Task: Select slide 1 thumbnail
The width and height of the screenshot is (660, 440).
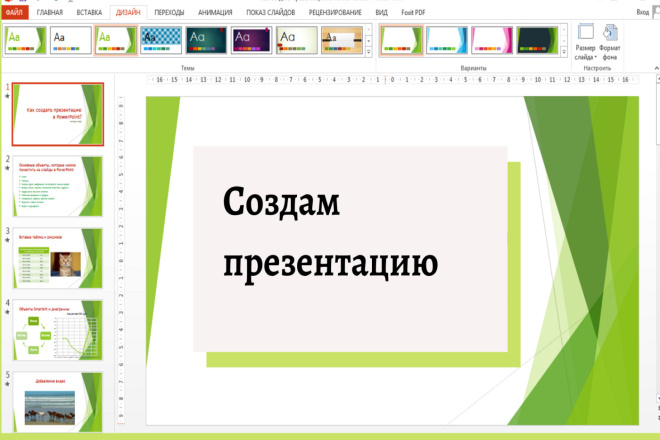Action: click(x=58, y=114)
